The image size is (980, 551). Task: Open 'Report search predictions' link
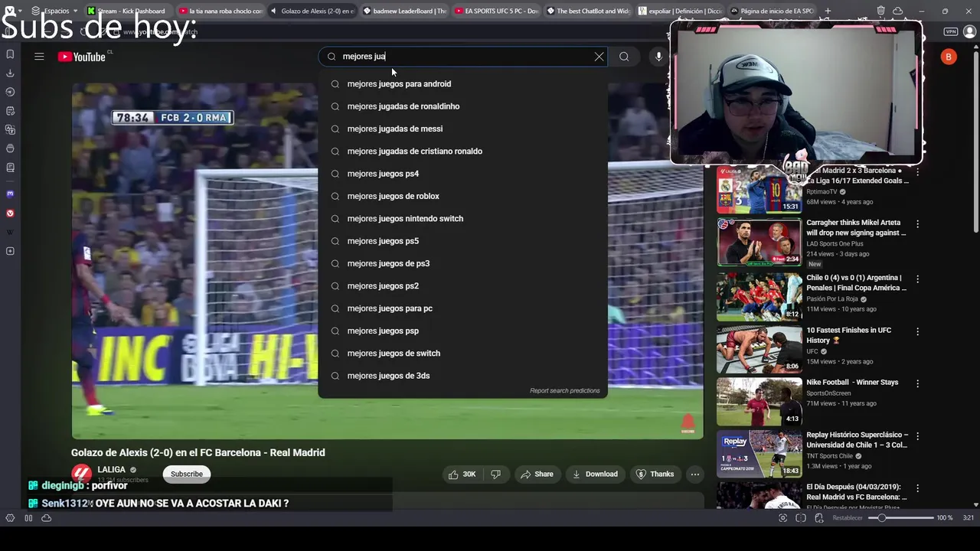point(565,391)
